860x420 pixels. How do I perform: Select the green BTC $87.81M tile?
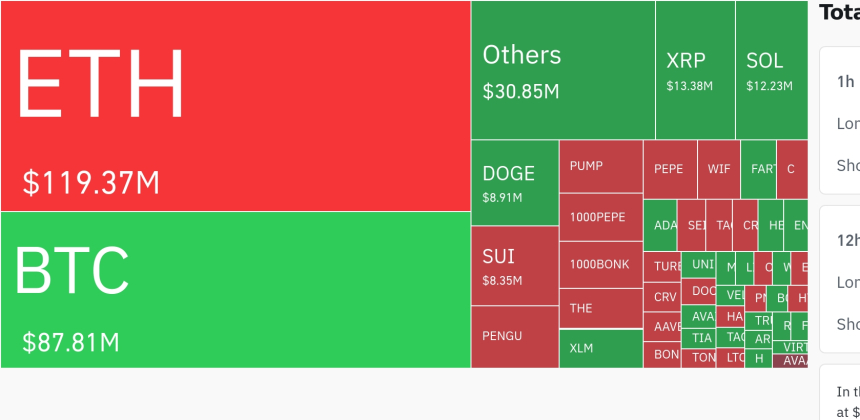tap(235, 289)
